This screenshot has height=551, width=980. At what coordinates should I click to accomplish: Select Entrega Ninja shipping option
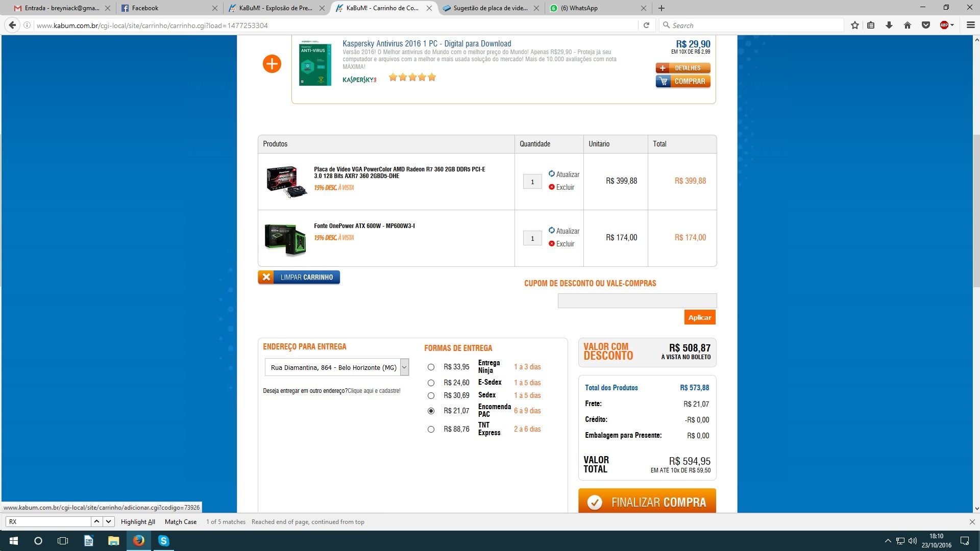tap(431, 367)
